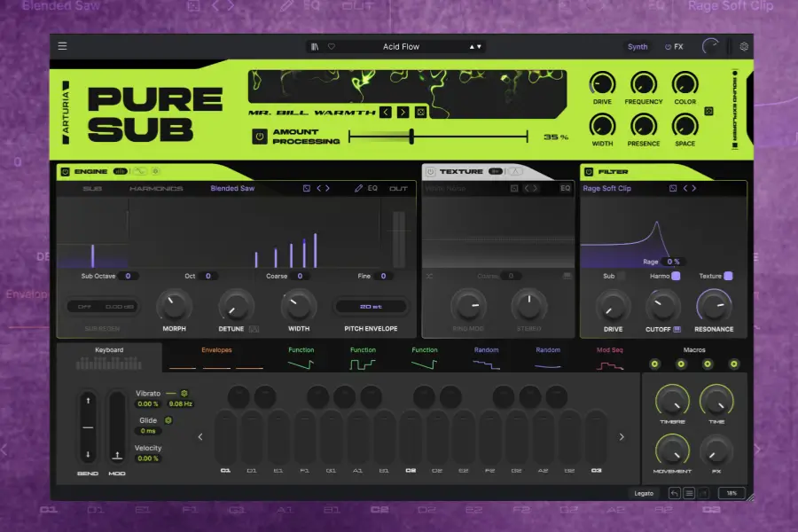Go to next preset with down arrow

click(x=479, y=47)
